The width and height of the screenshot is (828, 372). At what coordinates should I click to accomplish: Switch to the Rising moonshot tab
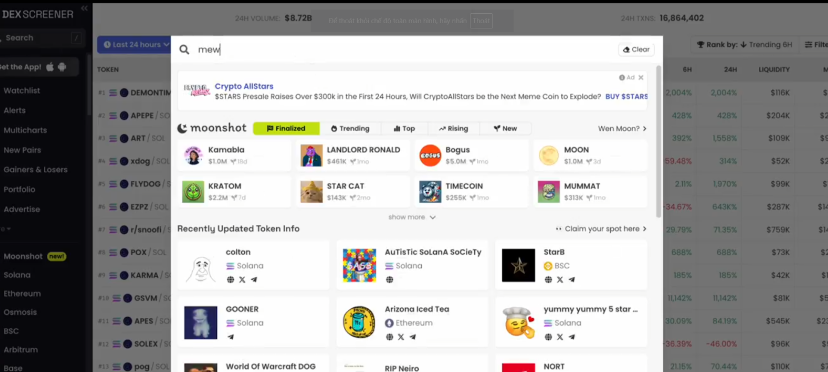[x=453, y=128]
